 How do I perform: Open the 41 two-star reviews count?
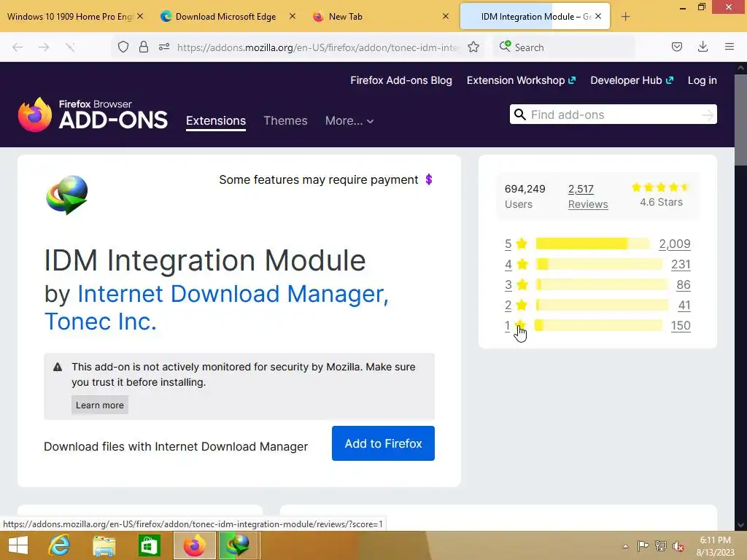point(684,306)
